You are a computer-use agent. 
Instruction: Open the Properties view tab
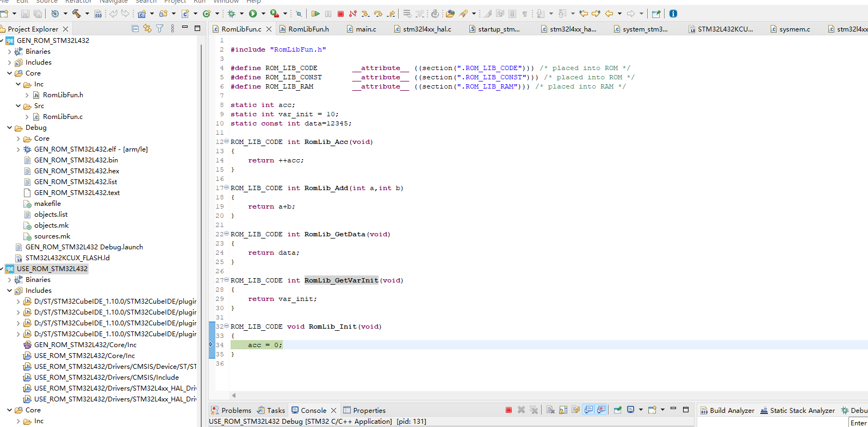(x=364, y=411)
